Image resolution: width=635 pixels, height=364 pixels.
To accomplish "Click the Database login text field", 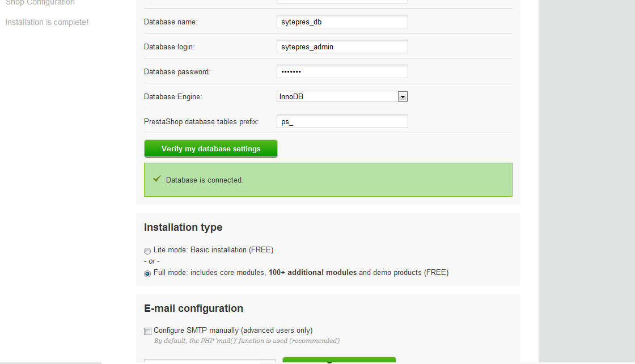I will pos(342,46).
